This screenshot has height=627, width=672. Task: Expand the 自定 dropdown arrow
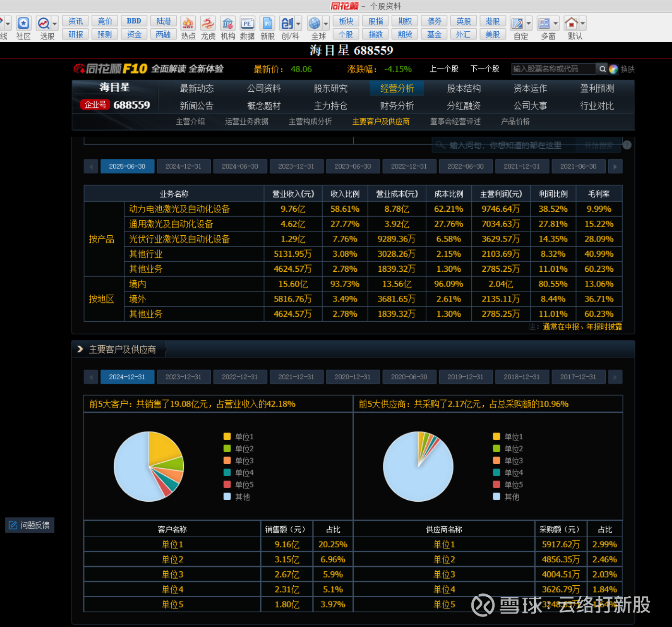(x=528, y=23)
